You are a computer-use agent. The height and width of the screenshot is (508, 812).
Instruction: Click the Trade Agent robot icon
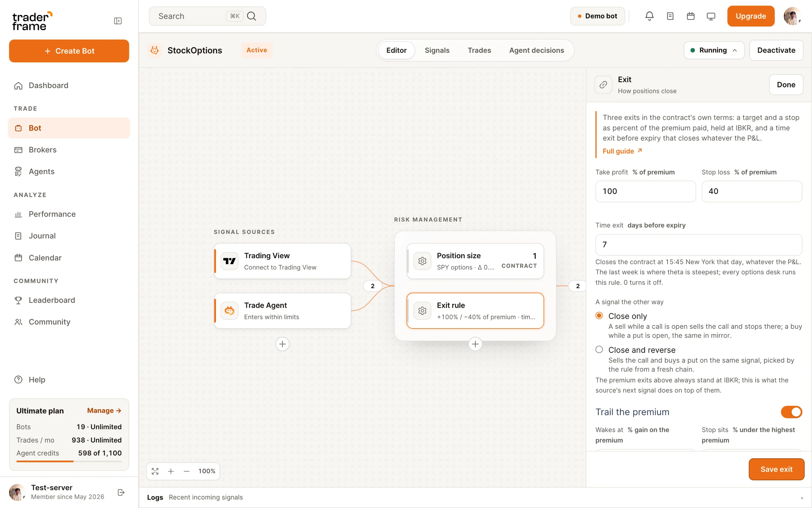click(x=229, y=311)
